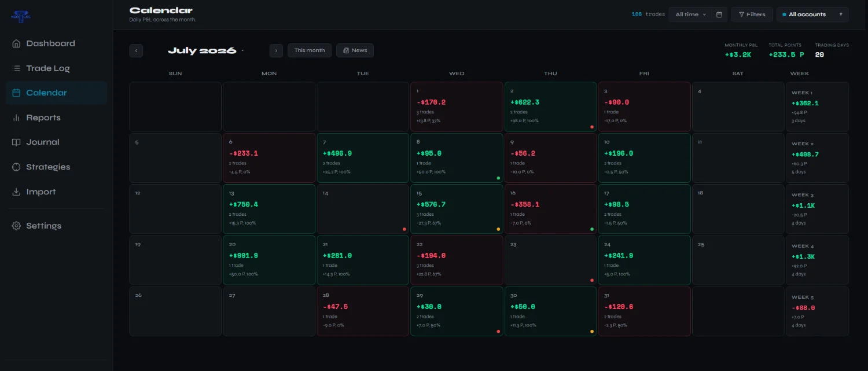Screen dimensions: 868x371
Task: Click the green dot on July 8
Action: tap(498, 178)
